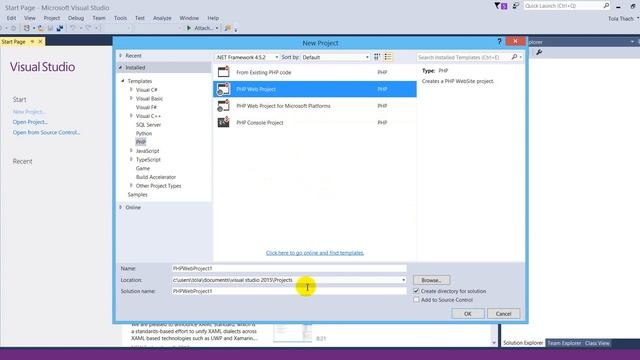Switch templates to small icons grid view
This screenshot has width=640, height=360.
pyautogui.click(x=377, y=57)
